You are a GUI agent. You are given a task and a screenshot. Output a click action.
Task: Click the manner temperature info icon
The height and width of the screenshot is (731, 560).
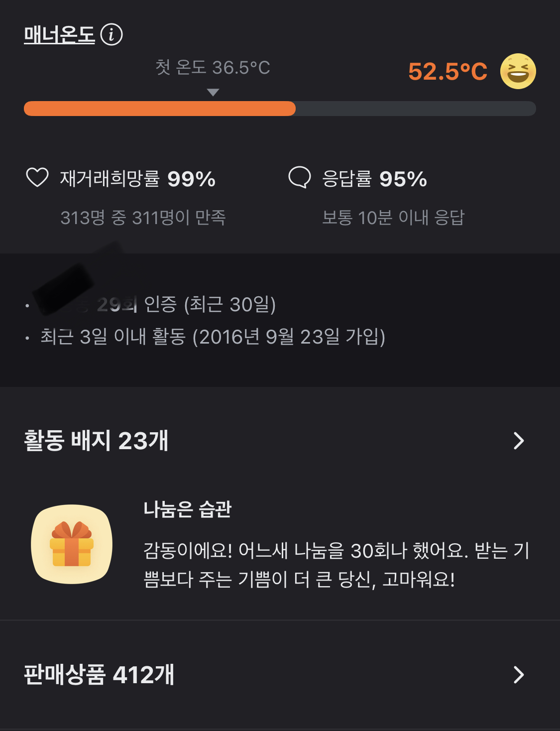point(112,35)
